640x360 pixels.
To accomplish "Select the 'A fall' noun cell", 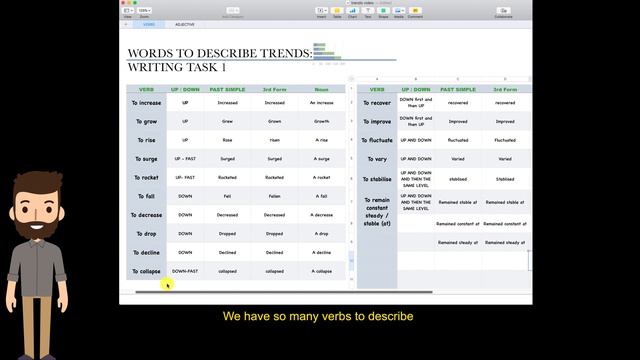I will click(322, 196).
